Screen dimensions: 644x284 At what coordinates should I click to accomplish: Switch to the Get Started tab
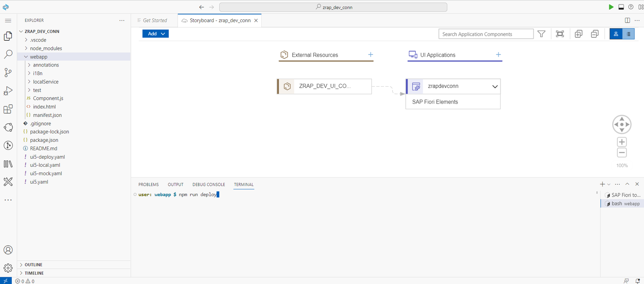point(155,21)
